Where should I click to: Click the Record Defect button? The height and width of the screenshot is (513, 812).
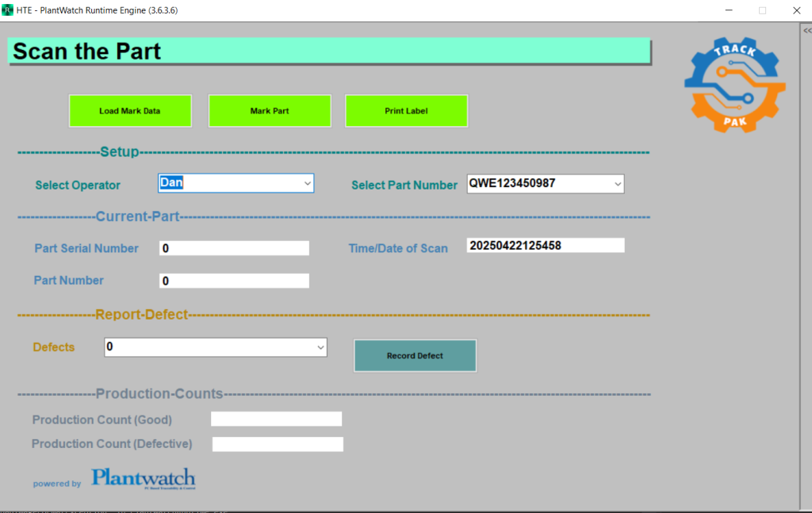tap(415, 356)
